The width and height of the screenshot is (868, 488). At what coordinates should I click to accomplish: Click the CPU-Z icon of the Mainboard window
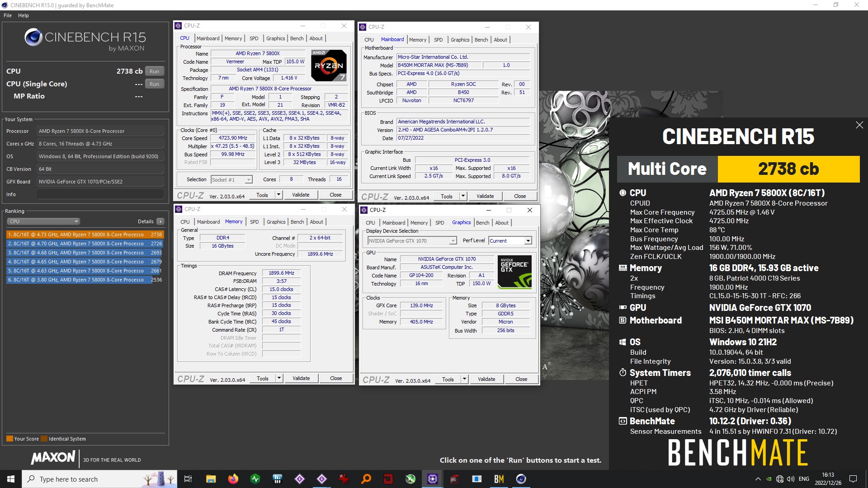[363, 27]
